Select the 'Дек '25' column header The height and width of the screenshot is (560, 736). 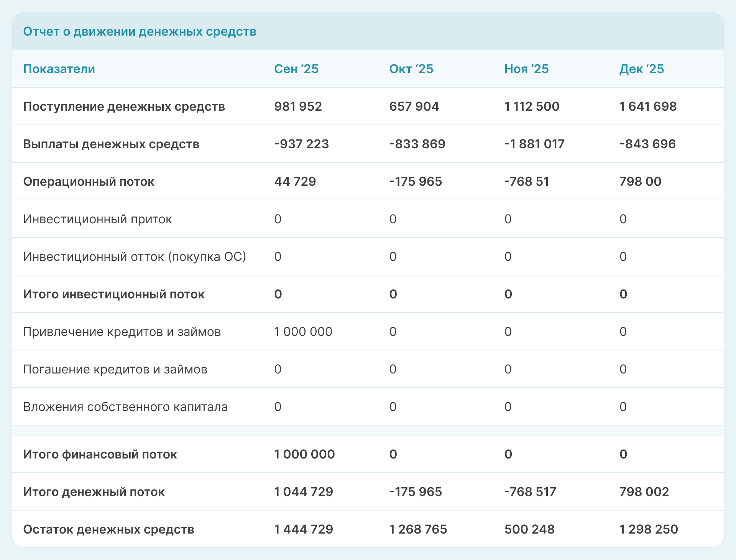pos(641,69)
